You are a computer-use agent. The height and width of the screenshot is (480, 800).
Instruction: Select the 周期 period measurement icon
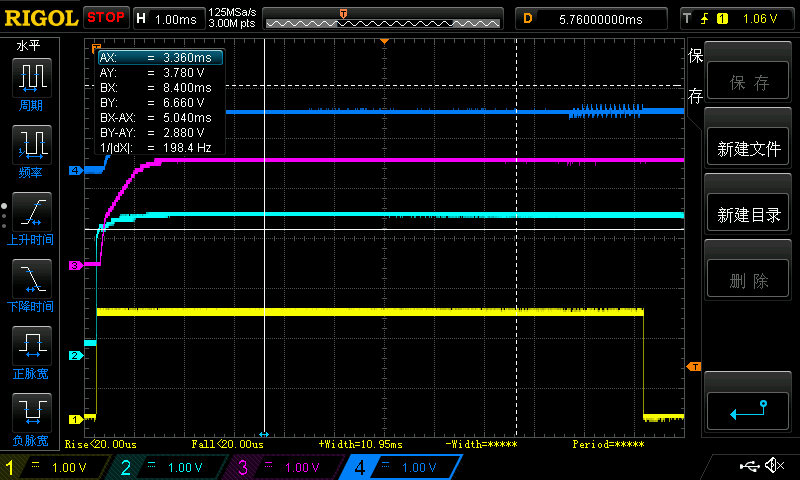pos(32,78)
